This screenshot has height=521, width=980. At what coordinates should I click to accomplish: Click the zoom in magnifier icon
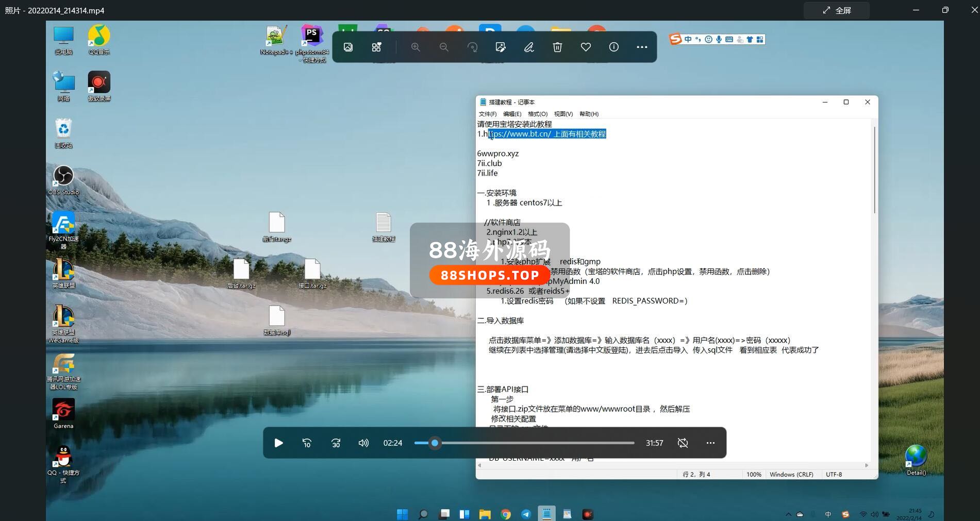pos(416,47)
